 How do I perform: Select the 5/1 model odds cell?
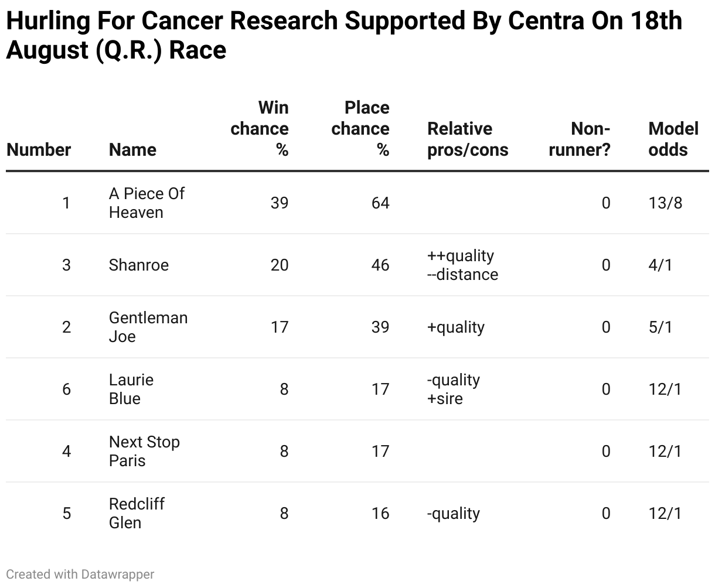[660, 327]
